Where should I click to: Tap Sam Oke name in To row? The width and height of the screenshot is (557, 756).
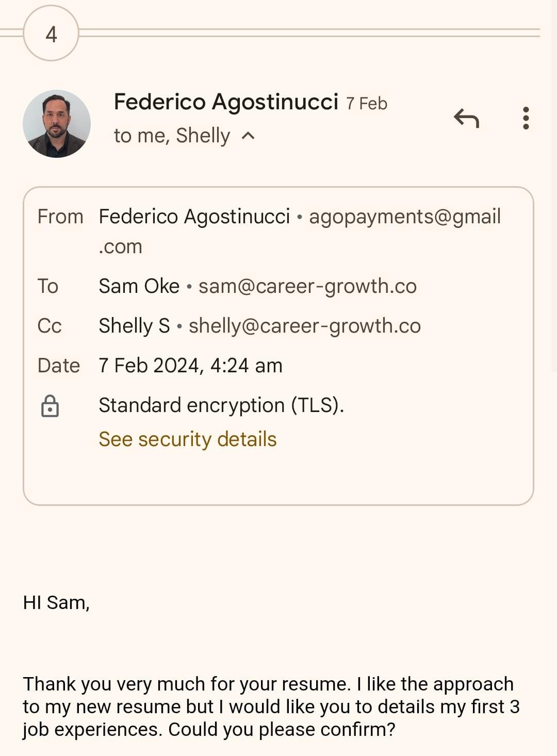click(x=139, y=286)
